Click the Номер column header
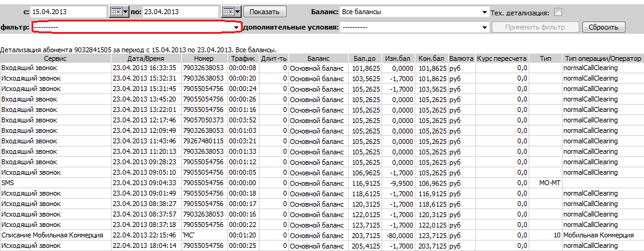This screenshot has height=251, width=644. coord(204,58)
